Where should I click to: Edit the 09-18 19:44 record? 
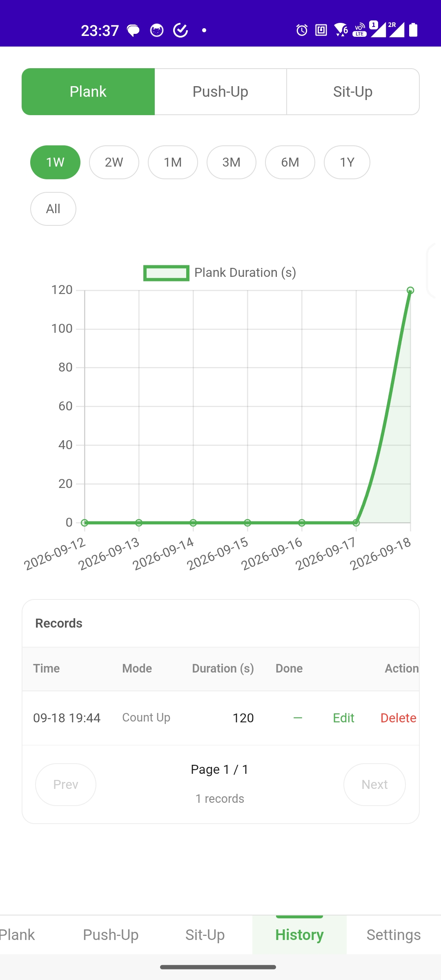343,718
